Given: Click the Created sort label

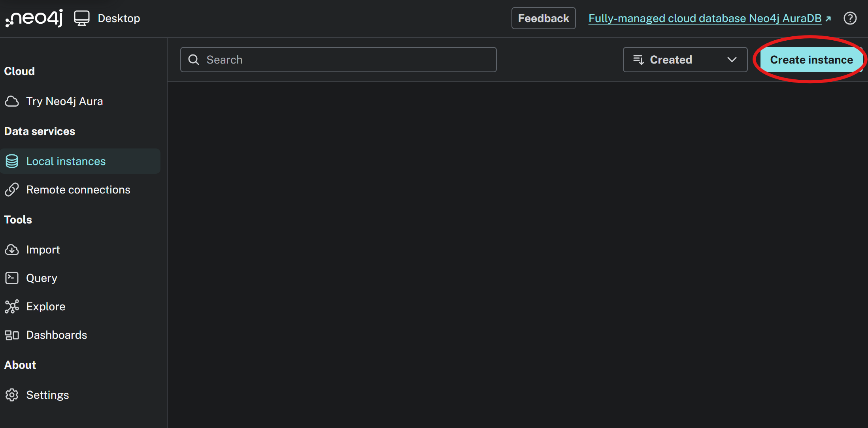Looking at the screenshot, I should (x=671, y=60).
